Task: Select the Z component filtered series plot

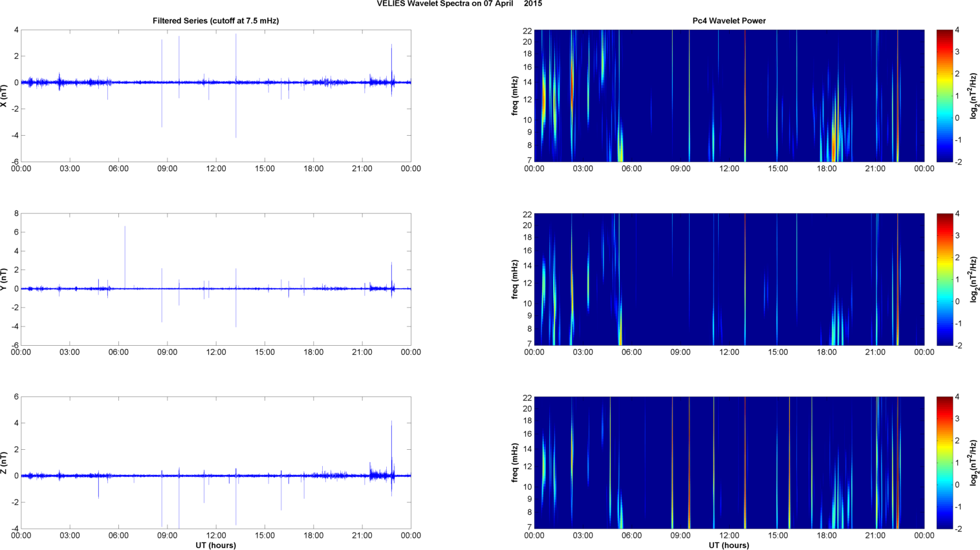Action: click(216, 463)
